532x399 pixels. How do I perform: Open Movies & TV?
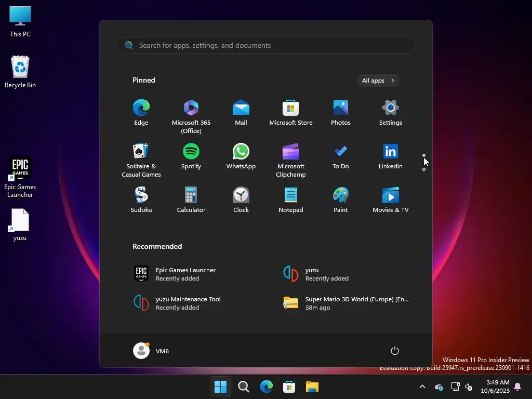(391, 200)
